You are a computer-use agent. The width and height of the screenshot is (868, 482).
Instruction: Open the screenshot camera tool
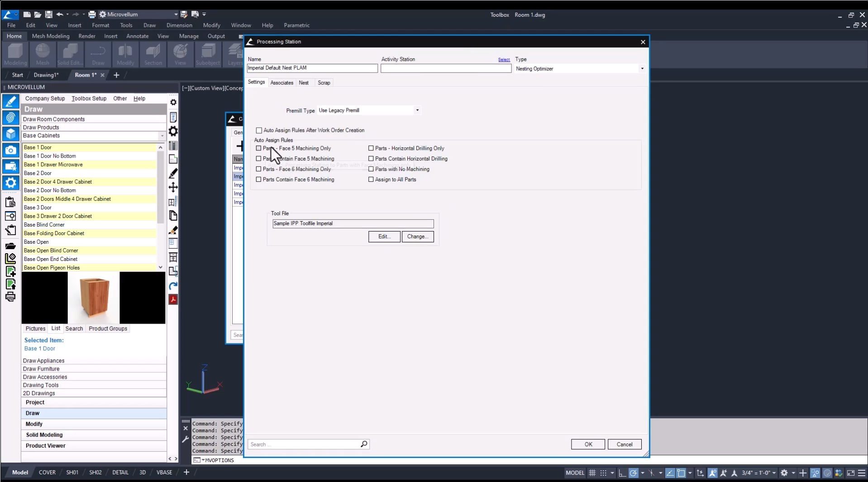pyautogui.click(x=11, y=149)
